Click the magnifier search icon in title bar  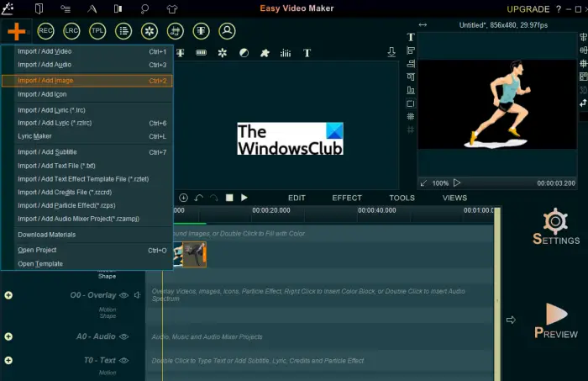coord(144,8)
